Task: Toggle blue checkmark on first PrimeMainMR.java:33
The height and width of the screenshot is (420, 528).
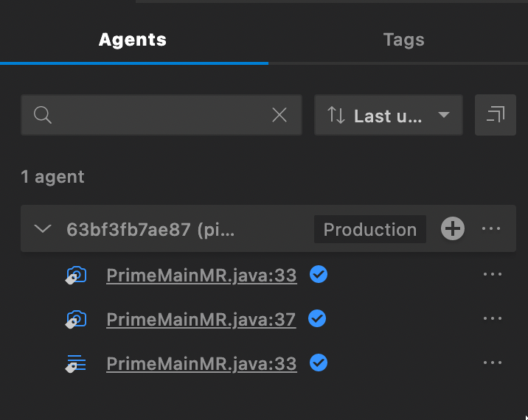Action: (x=319, y=275)
